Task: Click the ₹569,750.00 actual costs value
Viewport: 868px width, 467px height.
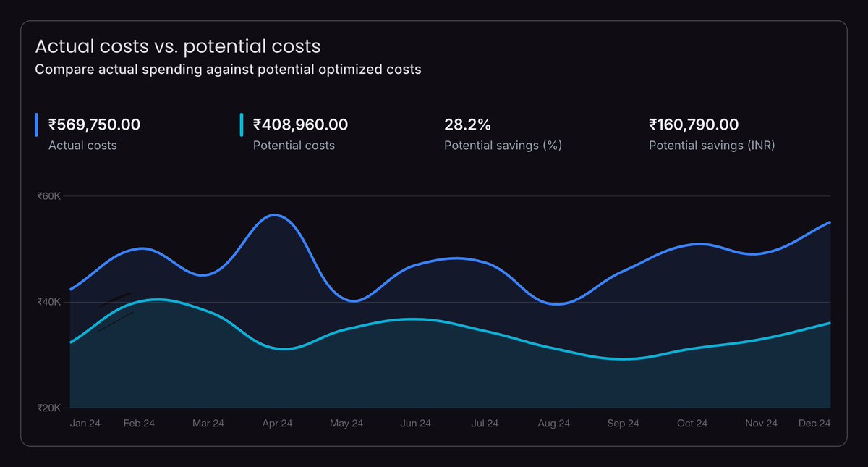Action: (x=94, y=125)
